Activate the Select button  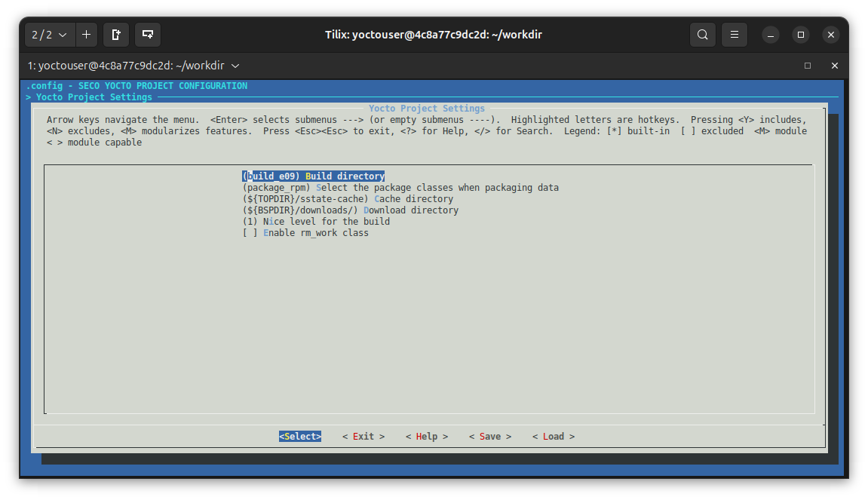click(x=299, y=436)
